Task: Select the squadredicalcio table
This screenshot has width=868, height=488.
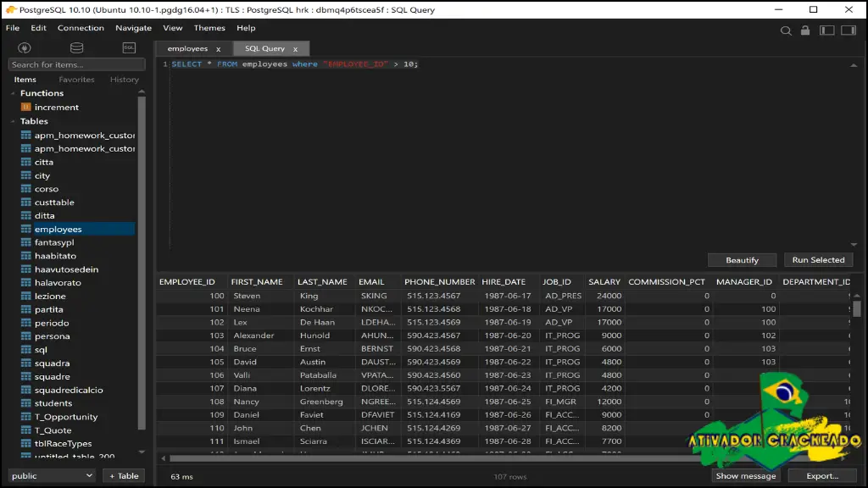Action: point(69,390)
